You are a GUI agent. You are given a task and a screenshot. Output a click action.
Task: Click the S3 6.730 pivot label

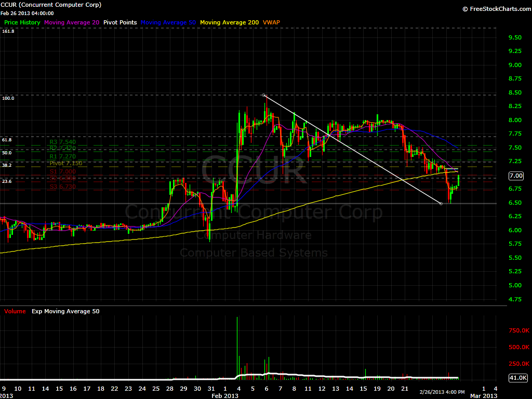point(63,187)
